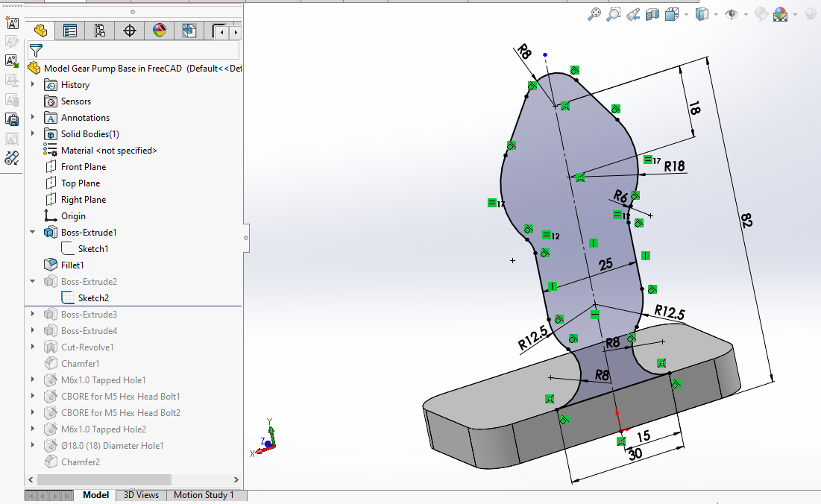The image size is (821, 504).
Task: Open the DimXpertManager tab
Action: 130,31
